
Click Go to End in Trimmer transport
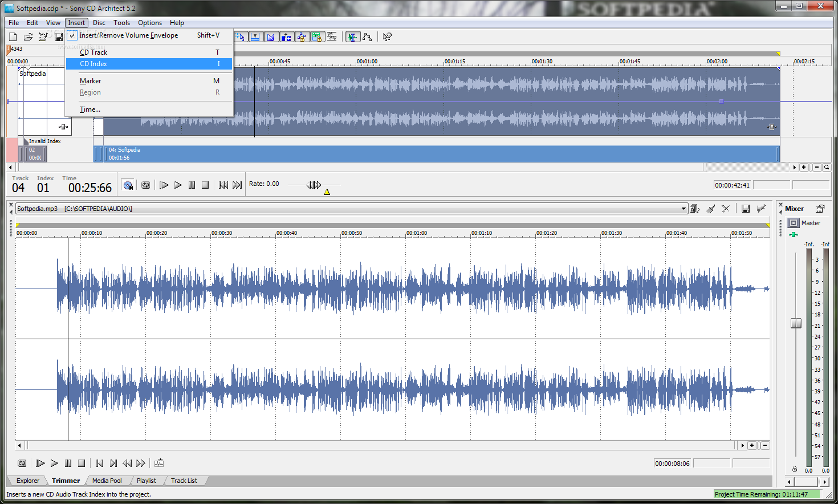click(x=113, y=464)
